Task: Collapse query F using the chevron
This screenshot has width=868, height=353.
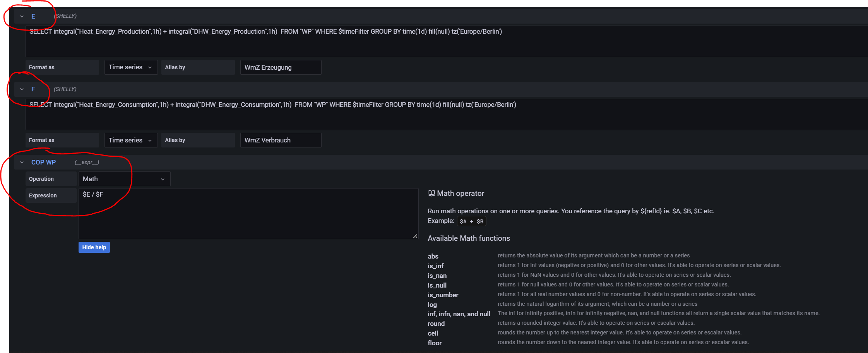Action: click(x=22, y=89)
